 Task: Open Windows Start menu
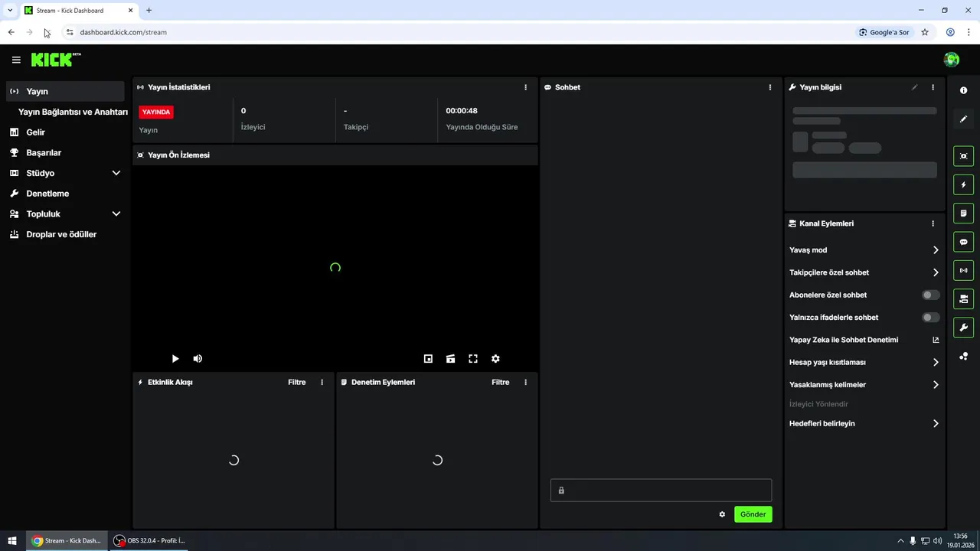click(x=12, y=540)
